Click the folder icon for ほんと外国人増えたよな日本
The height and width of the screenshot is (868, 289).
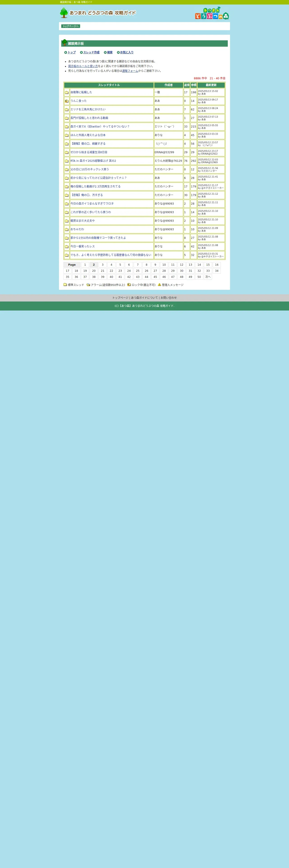(67, 135)
